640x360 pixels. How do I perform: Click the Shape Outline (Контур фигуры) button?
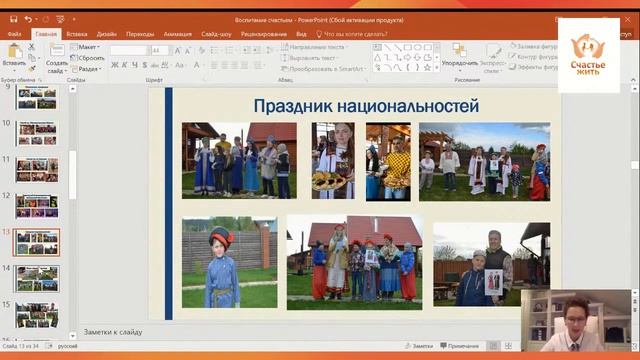[x=534, y=57]
